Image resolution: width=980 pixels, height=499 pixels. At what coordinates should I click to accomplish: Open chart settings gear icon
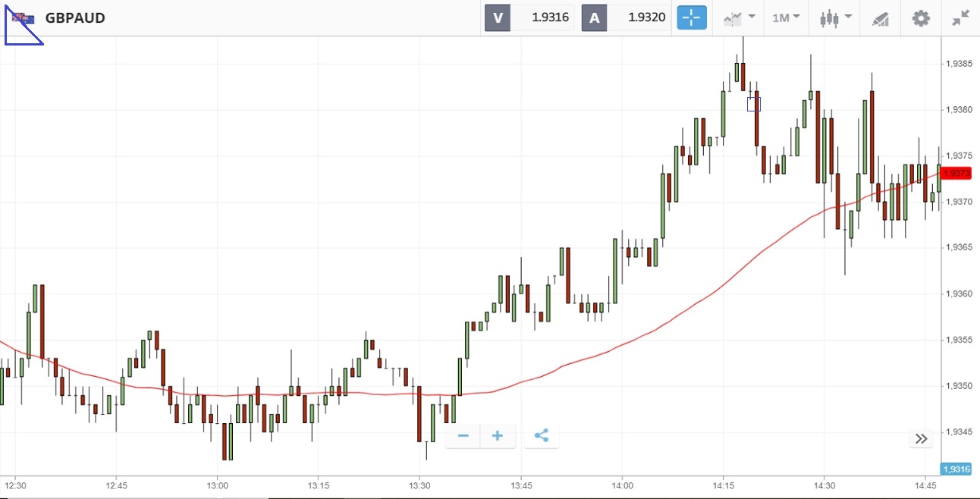pos(920,17)
